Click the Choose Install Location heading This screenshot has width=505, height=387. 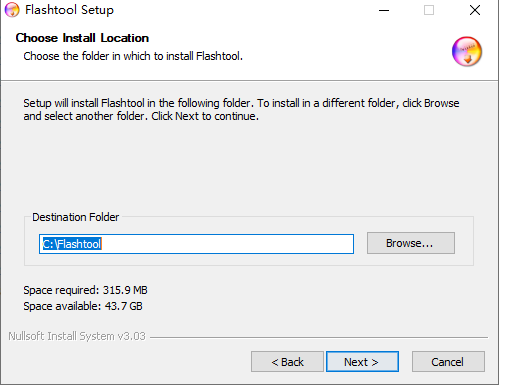click(x=82, y=38)
